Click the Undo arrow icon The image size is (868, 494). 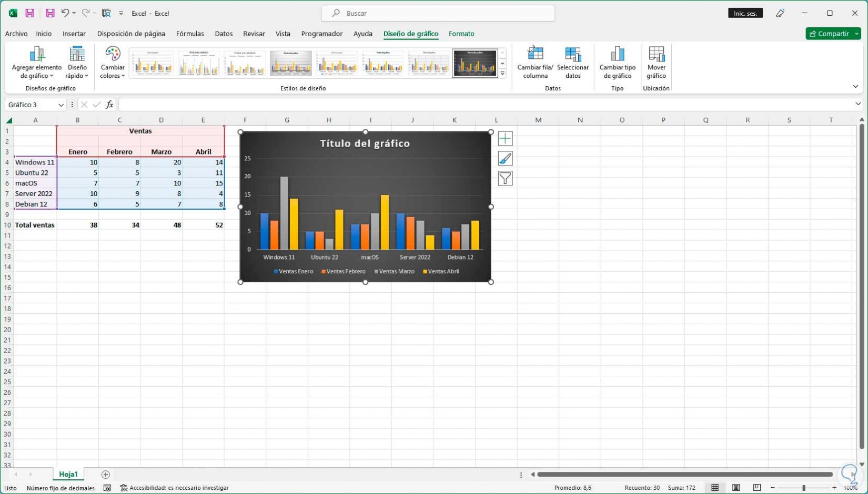[x=65, y=13]
